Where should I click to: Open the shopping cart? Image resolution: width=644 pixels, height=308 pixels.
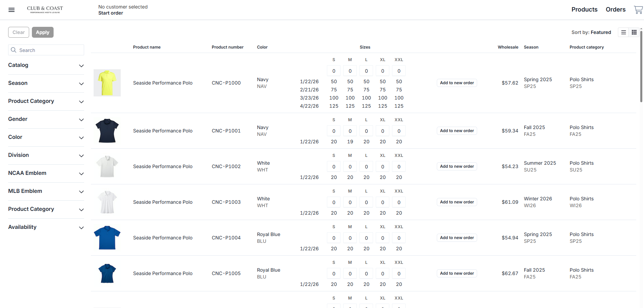638,10
